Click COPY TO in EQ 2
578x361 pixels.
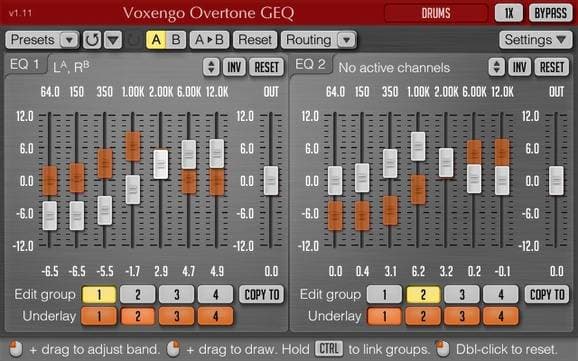(547, 295)
